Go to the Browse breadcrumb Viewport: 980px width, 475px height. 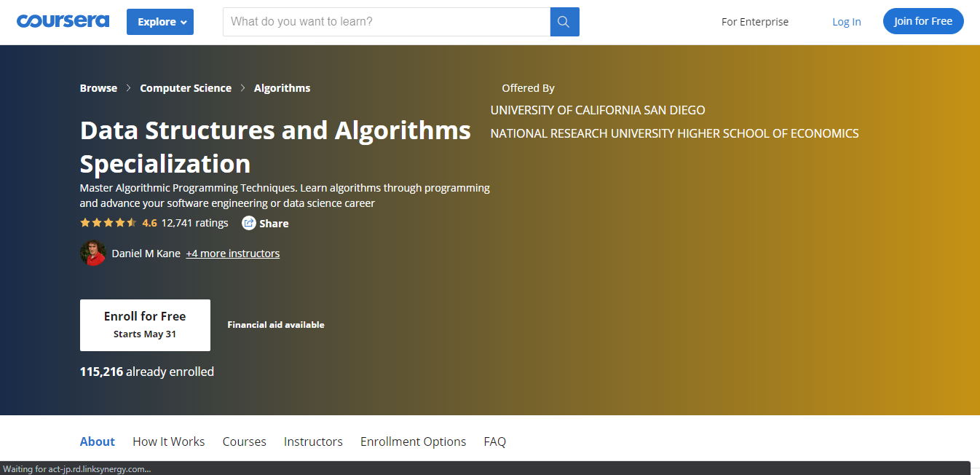tap(98, 88)
